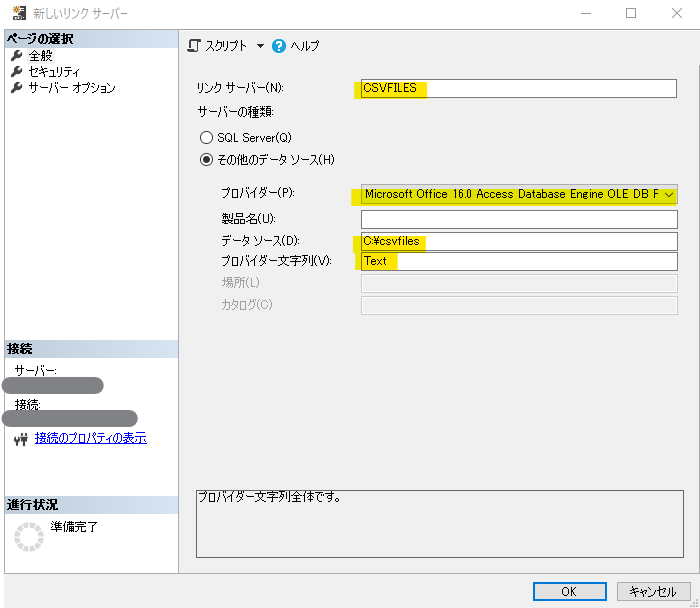
Task: Open the スクリプト dropdown arrow
Action: [260, 46]
